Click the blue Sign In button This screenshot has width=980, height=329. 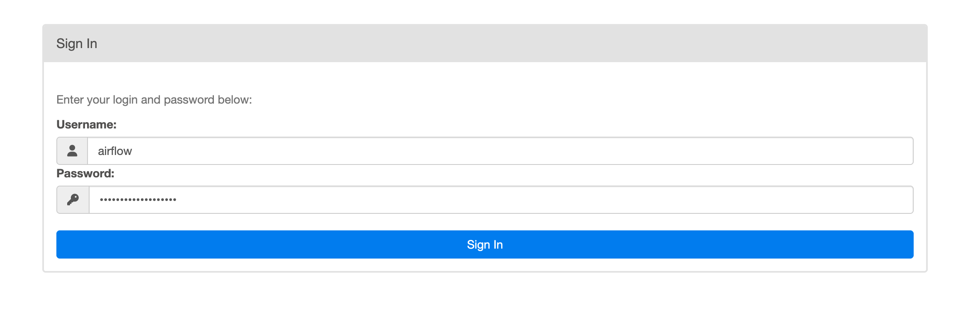(x=485, y=244)
